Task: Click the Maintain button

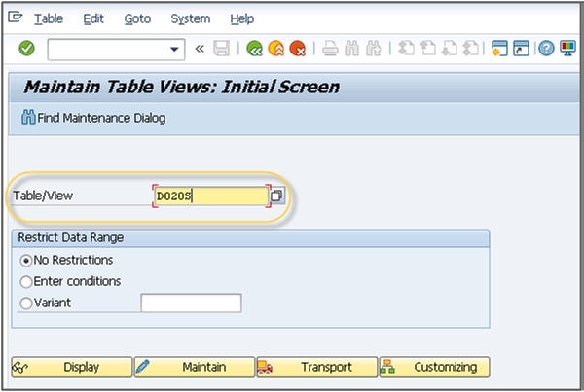Action: 193,367
